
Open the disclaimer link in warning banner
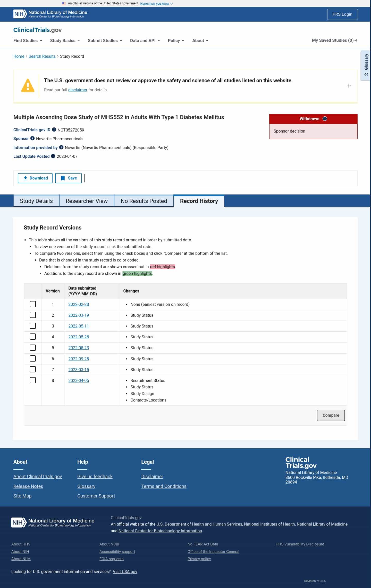(78, 90)
